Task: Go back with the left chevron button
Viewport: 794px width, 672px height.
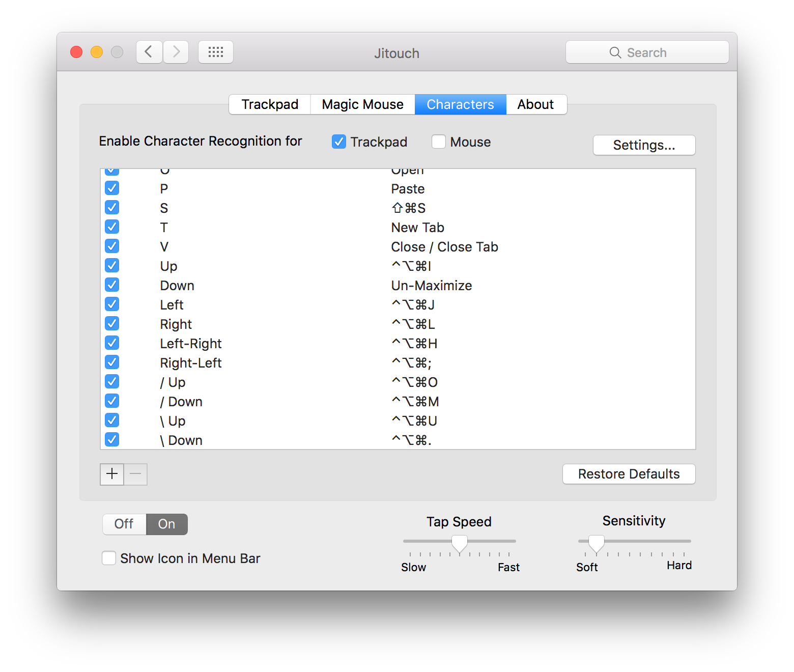Action: [x=149, y=52]
